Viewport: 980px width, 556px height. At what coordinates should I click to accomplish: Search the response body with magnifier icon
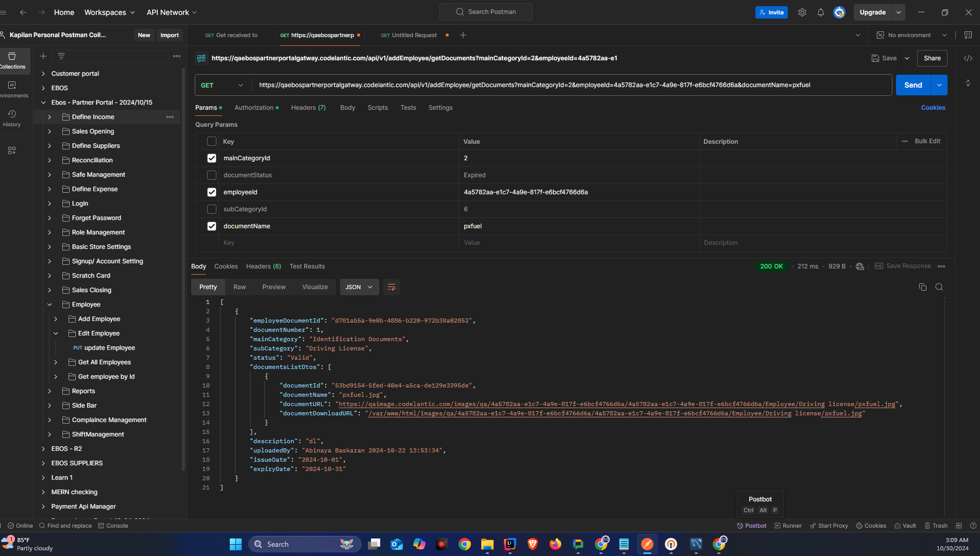939,287
